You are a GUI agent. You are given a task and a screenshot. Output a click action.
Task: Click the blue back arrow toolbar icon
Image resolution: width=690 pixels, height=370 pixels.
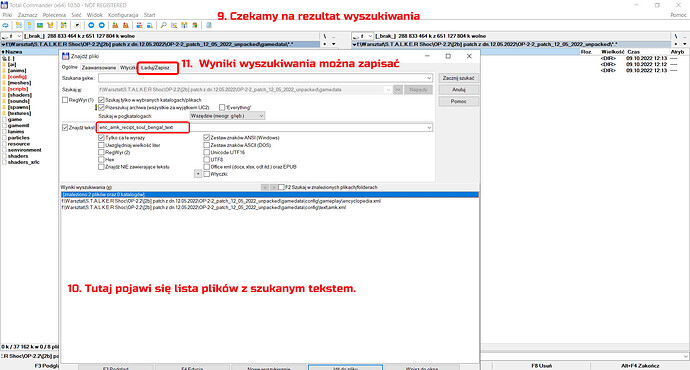point(91,26)
